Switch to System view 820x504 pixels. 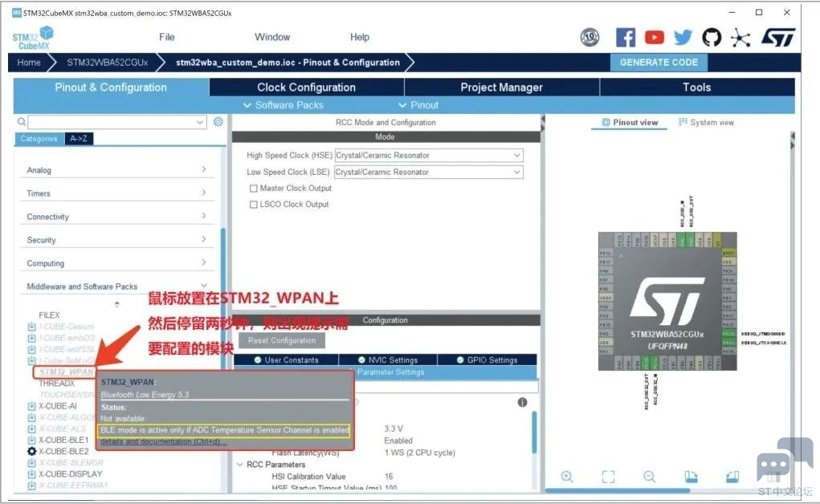click(707, 122)
